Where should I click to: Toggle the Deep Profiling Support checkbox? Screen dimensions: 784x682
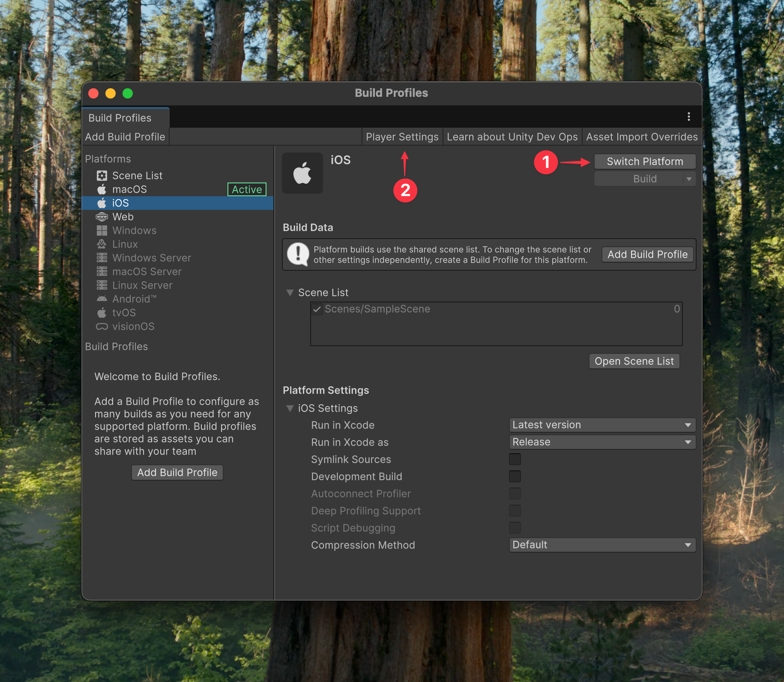click(x=515, y=511)
